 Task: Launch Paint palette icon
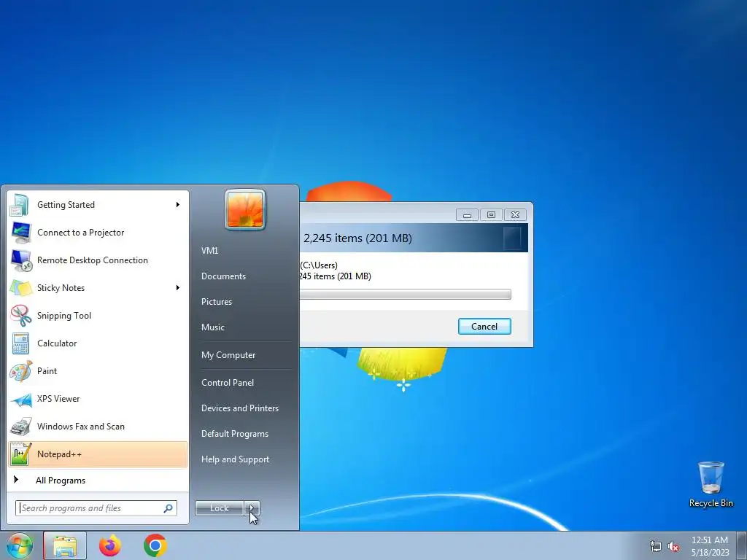pos(20,371)
